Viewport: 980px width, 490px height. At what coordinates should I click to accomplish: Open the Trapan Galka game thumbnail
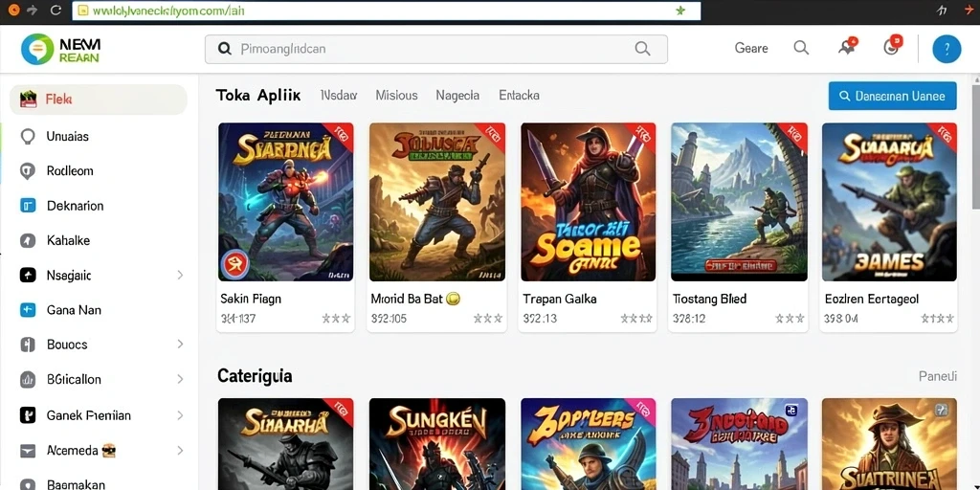[589, 202]
